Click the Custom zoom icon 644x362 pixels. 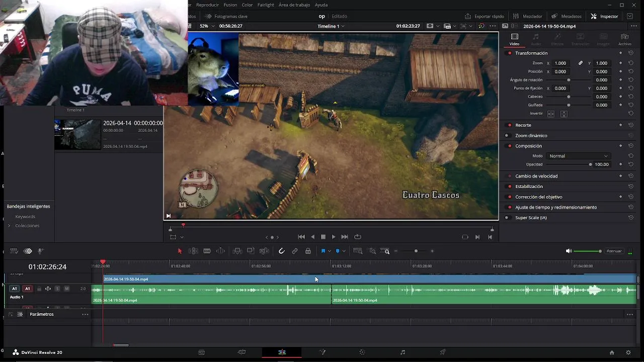(385, 251)
